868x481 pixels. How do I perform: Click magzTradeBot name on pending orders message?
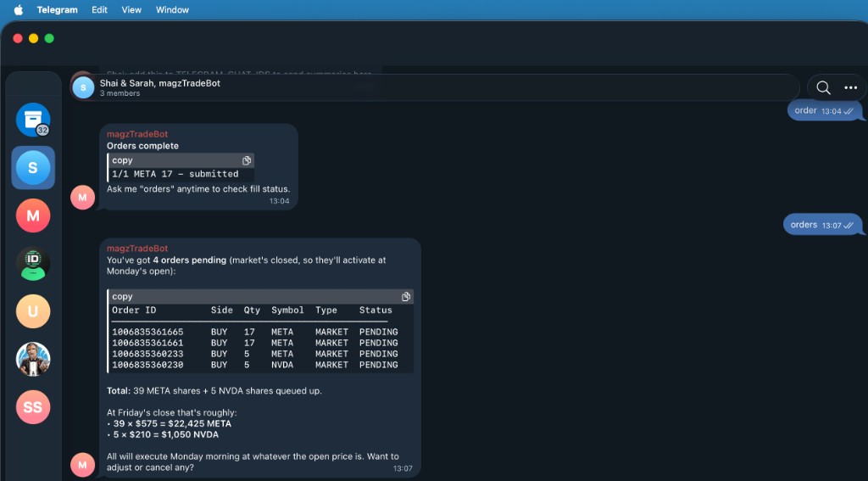click(137, 249)
